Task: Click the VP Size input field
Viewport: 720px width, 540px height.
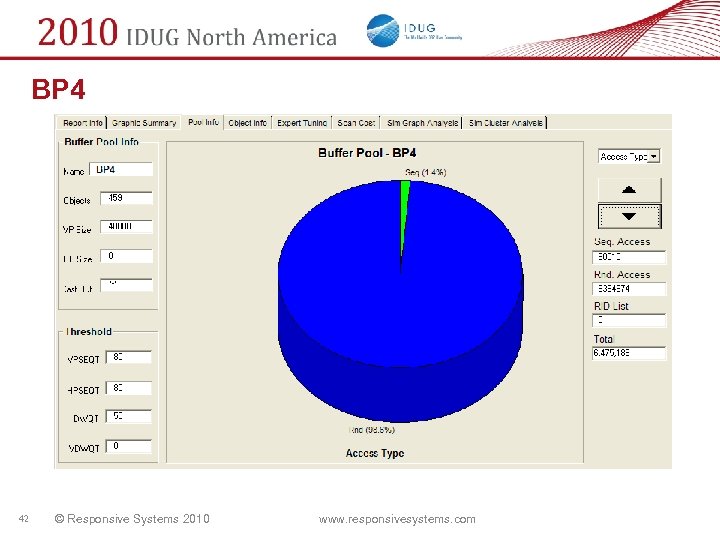Action: (126, 227)
